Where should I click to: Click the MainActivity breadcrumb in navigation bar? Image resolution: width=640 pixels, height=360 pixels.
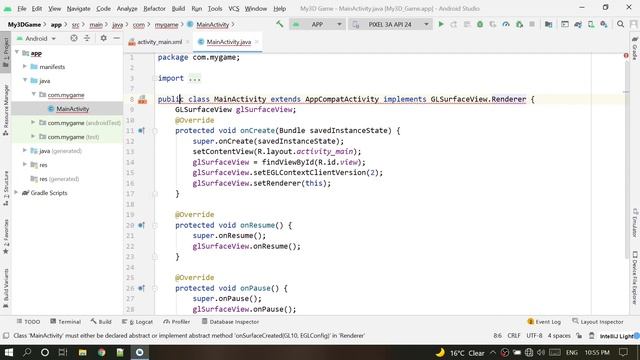coord(212,25)
